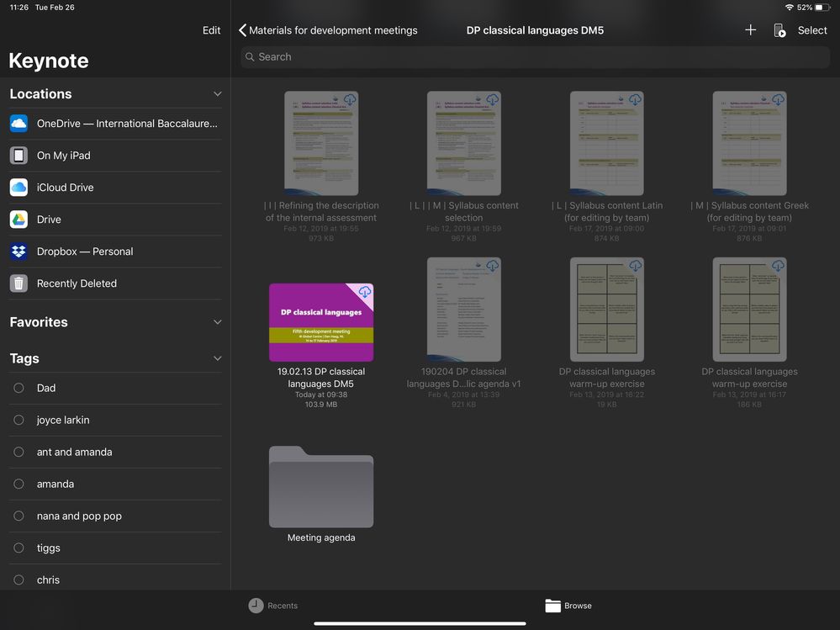Image resolution: width=840 pixels, height=630 pixels.
Task: Select the nana and pop pop tag
Action: click(x=79, y=516)
